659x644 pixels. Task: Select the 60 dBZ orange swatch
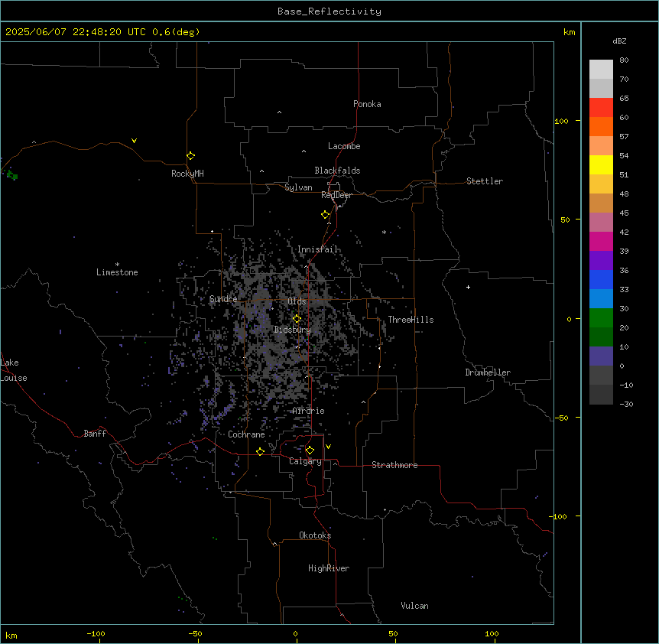click(x=601, y=126)
